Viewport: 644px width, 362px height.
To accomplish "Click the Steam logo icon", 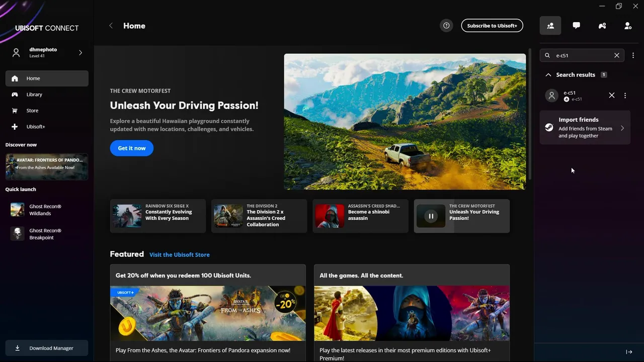I will click(549, 128).
